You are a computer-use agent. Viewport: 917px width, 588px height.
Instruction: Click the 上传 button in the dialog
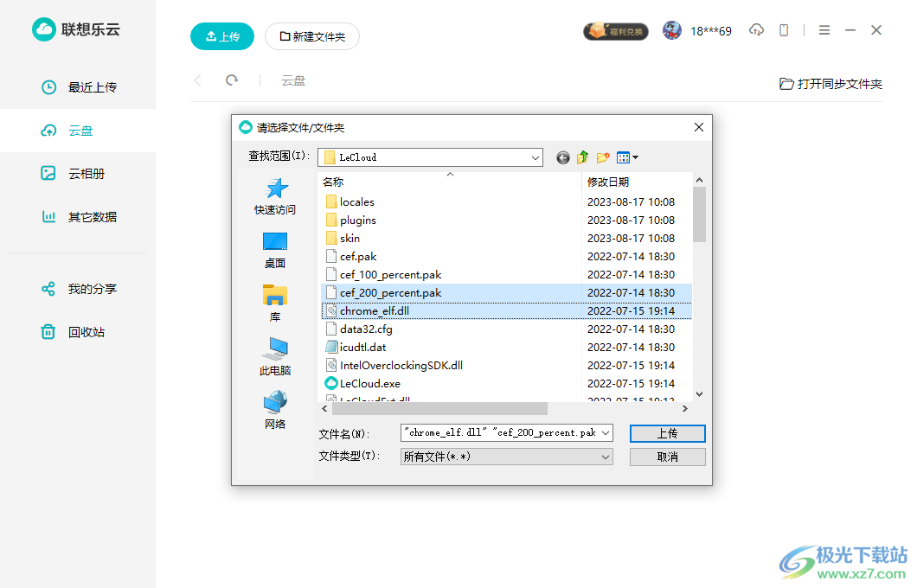tap(667, 433)
